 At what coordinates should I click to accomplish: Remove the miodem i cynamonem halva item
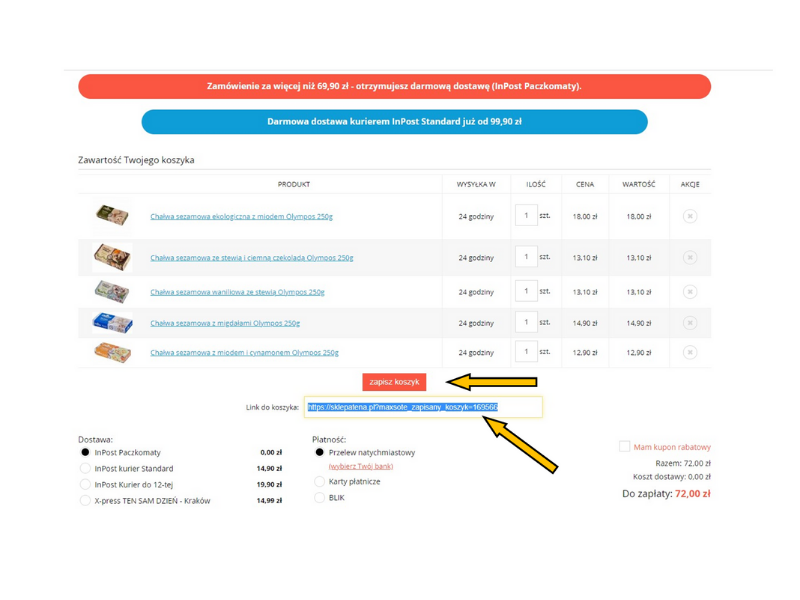pos(689,352)
